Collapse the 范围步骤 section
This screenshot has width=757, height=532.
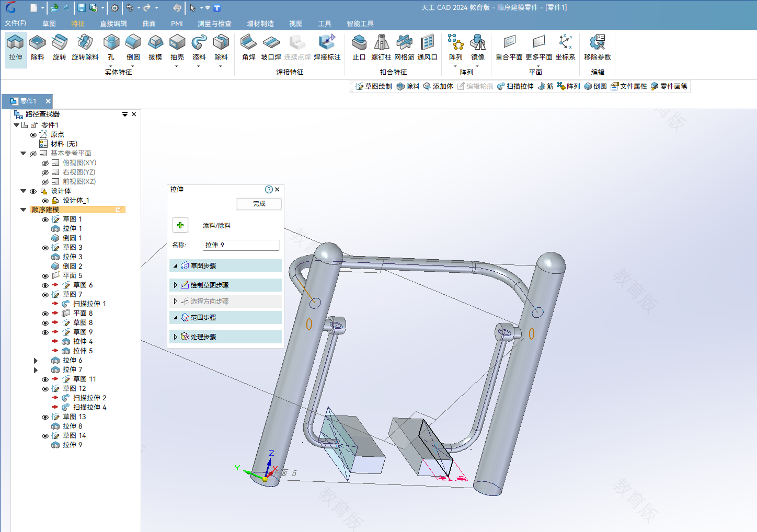pyautogui.click(x=176, y=318)
